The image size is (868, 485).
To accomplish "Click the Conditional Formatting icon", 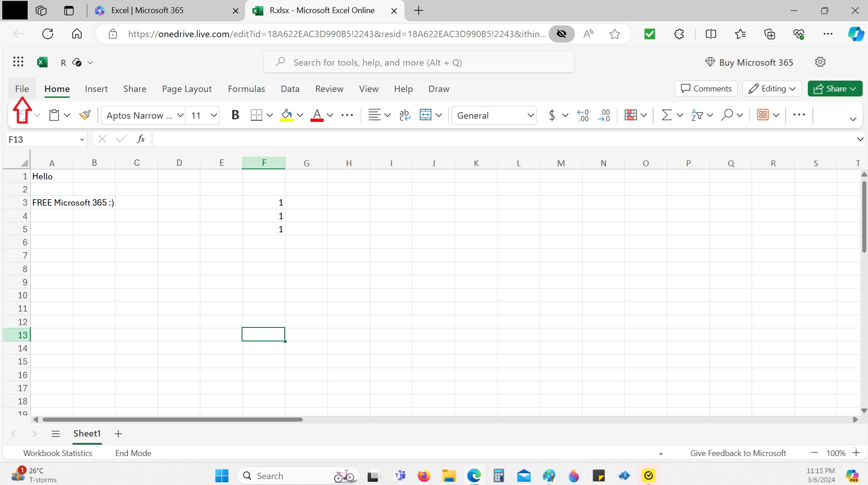I will (x=630, y=115).
